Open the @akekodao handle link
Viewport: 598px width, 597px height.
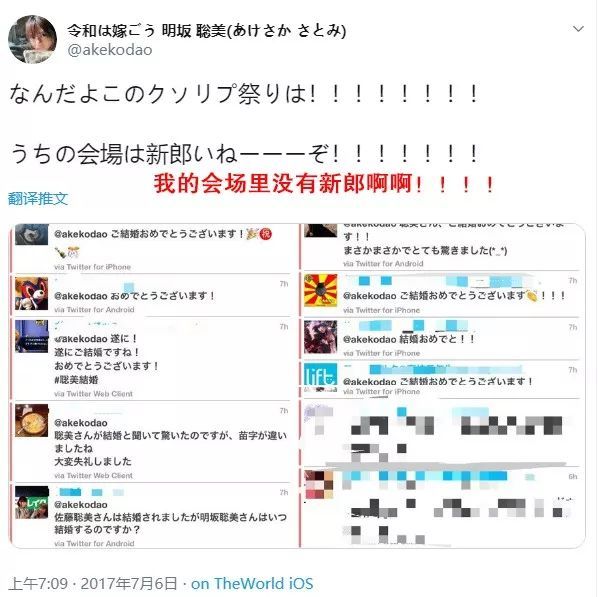click(x=110, y=50)
